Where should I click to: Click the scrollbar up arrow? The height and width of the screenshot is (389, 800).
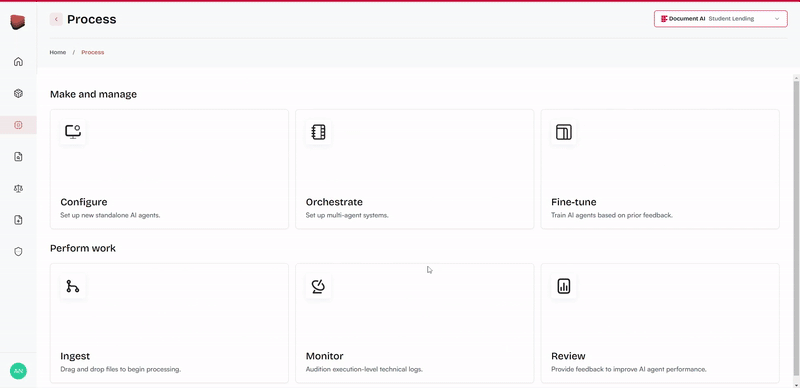point(796,77)
